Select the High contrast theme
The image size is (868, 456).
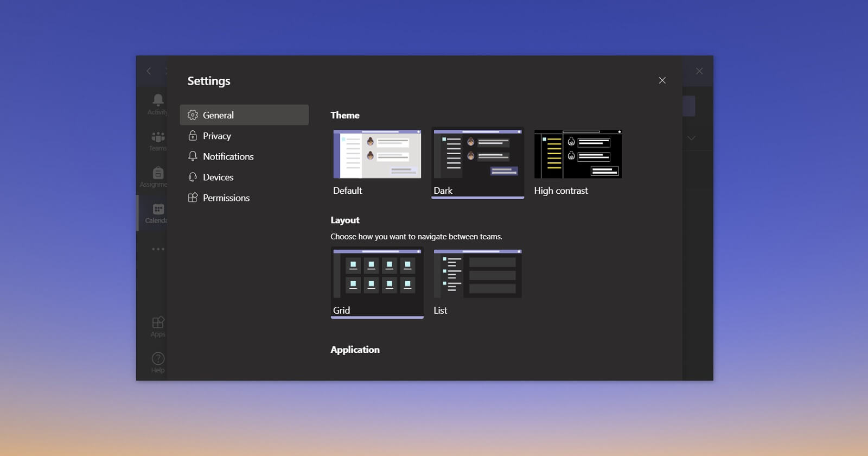(578, 154)
